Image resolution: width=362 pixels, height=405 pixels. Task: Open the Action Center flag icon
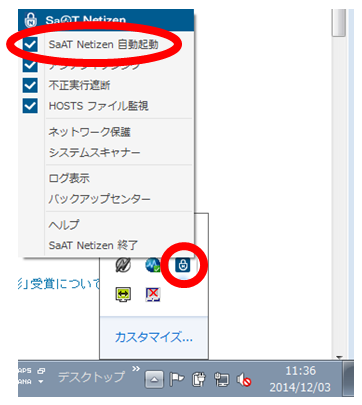[x=177, y=379]
